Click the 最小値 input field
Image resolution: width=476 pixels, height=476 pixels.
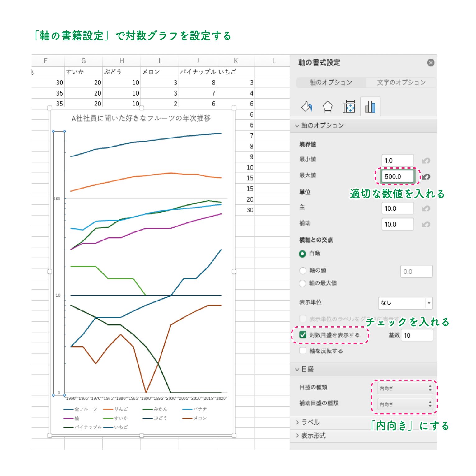click(398, 161)
